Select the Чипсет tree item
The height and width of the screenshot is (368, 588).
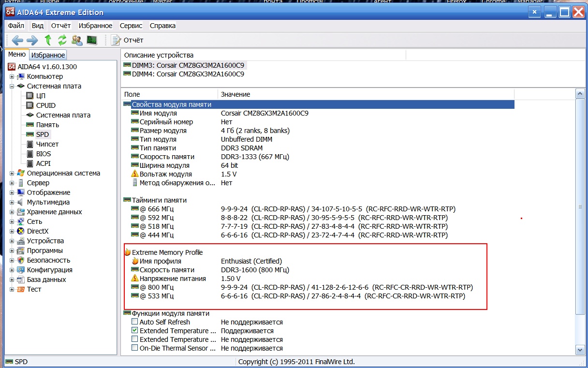47,144
